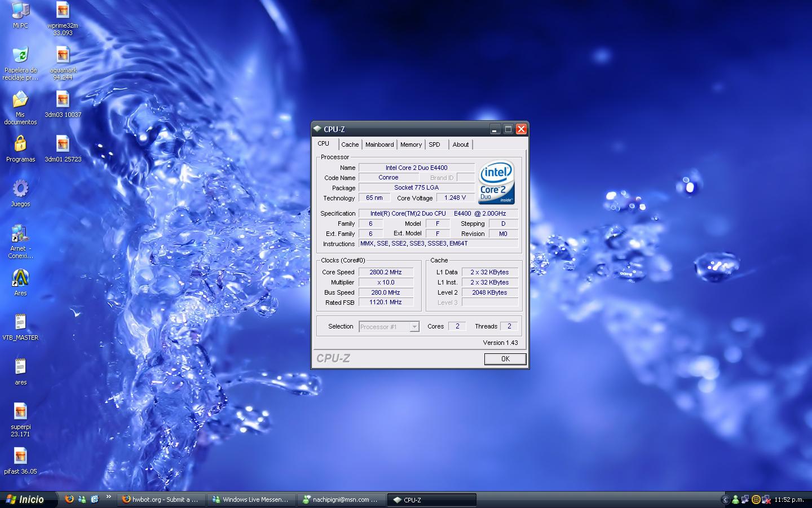Click the Rated FSB 1120.1 MHz value
This screenshot has width=812, height=508.
(386, 302)
